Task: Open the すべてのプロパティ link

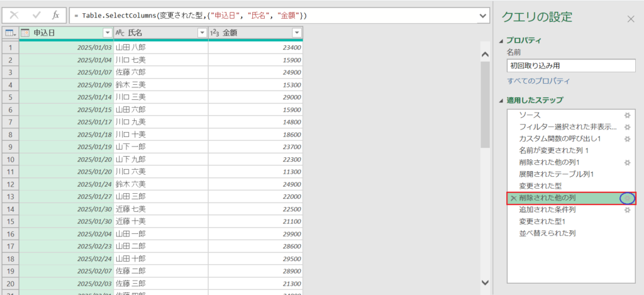Action: point(538,81)
